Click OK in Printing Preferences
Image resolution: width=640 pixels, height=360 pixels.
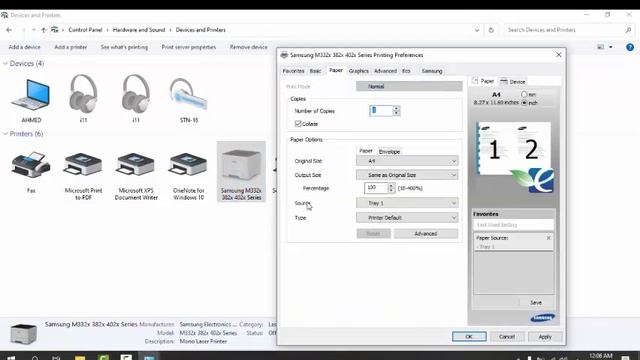tap(469, 337)
